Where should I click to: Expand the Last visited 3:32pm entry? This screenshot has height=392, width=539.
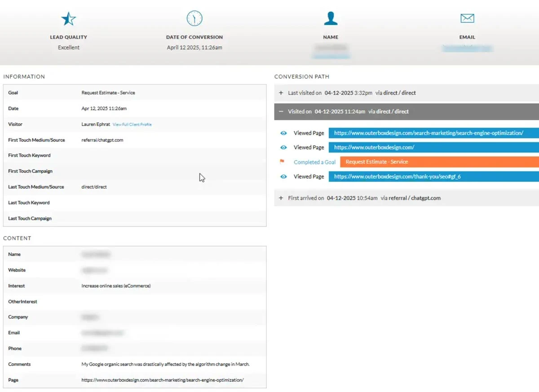click(x=281, y=93)
